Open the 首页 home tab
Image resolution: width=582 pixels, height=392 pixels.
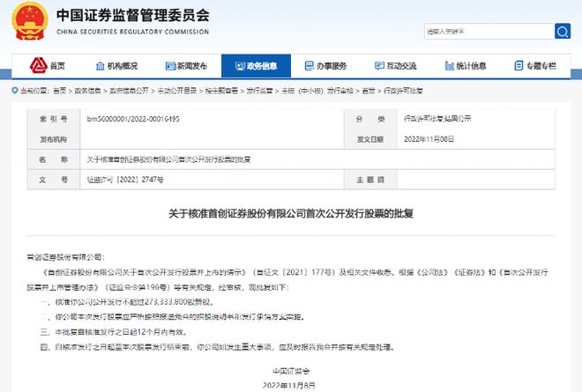pyautogui.click(x=48, y=66)
